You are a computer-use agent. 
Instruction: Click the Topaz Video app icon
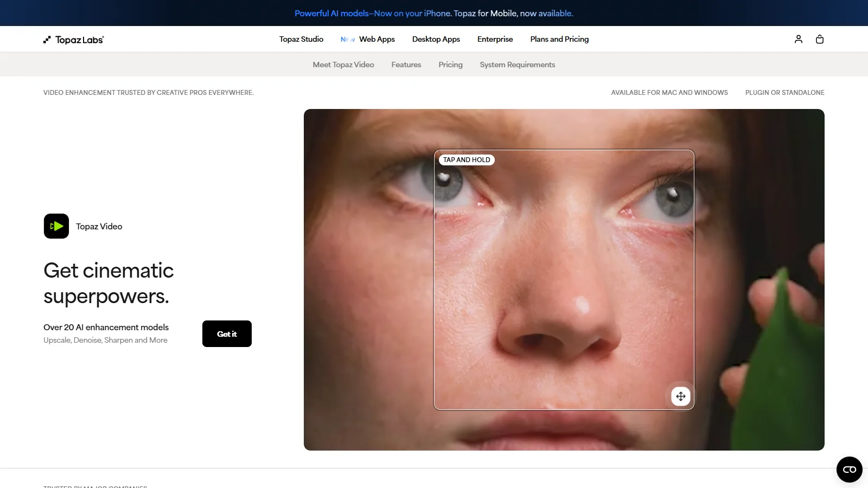click(56, 226)
